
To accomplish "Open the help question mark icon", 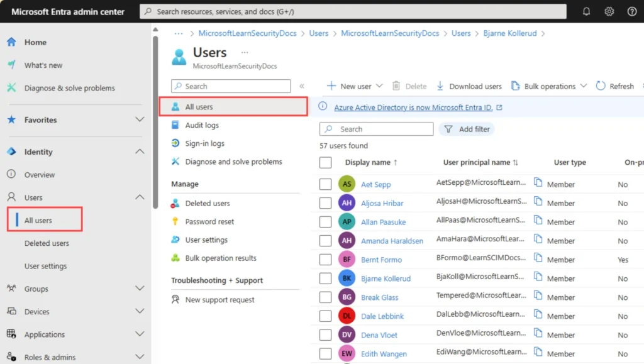I will (x=631, y=11).
